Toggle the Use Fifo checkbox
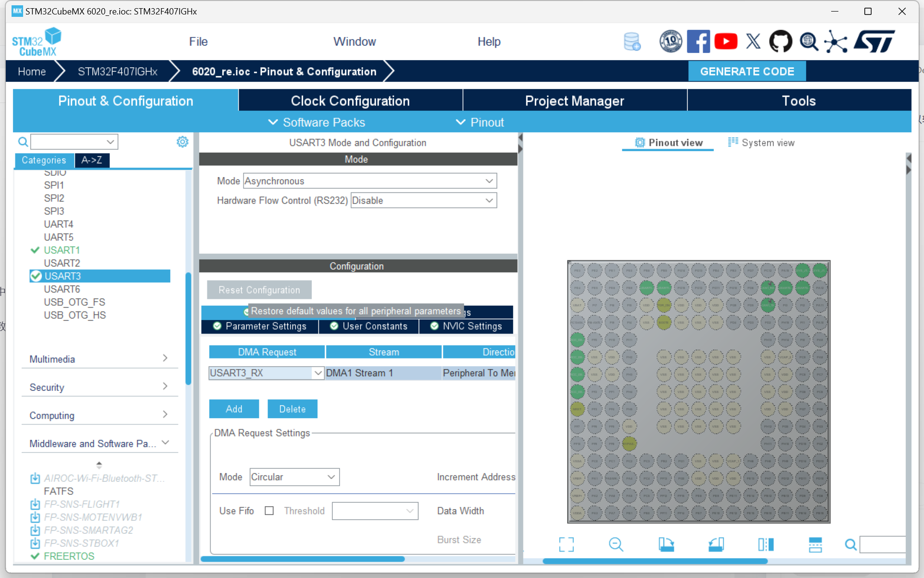The height and width of the screenshot is (578, 924). point(269,511)
